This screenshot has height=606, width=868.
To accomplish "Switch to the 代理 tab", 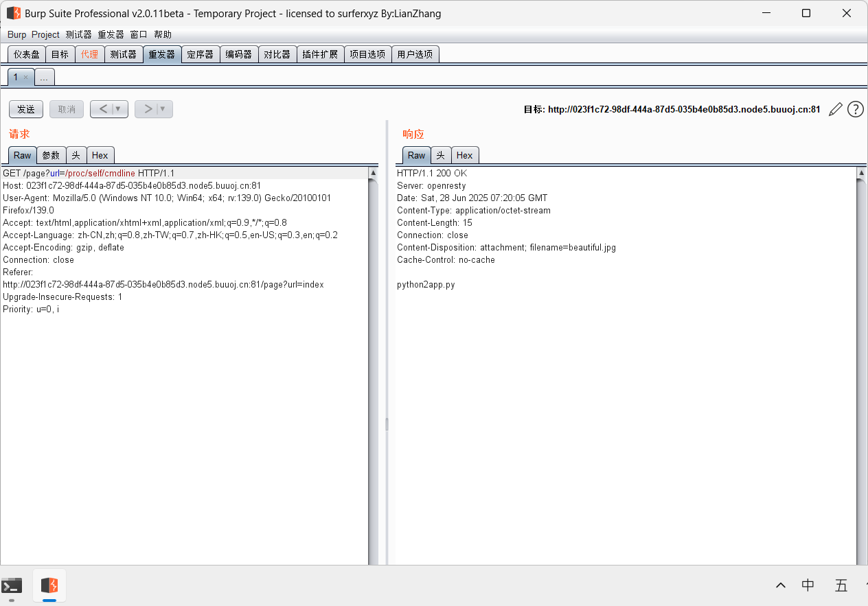I will (89, 54).
